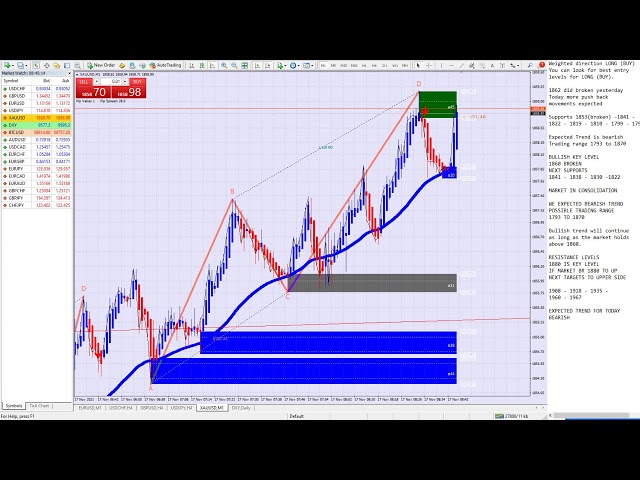This screenshot has width=640, height=480.
Task: Click the zoom in magnifier icon
Action: point(224,65)
